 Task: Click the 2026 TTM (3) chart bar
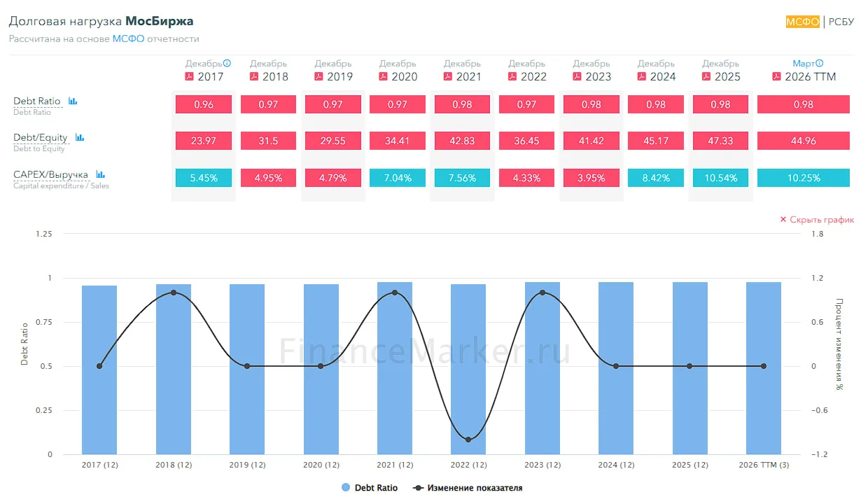[x=764, y=368]
